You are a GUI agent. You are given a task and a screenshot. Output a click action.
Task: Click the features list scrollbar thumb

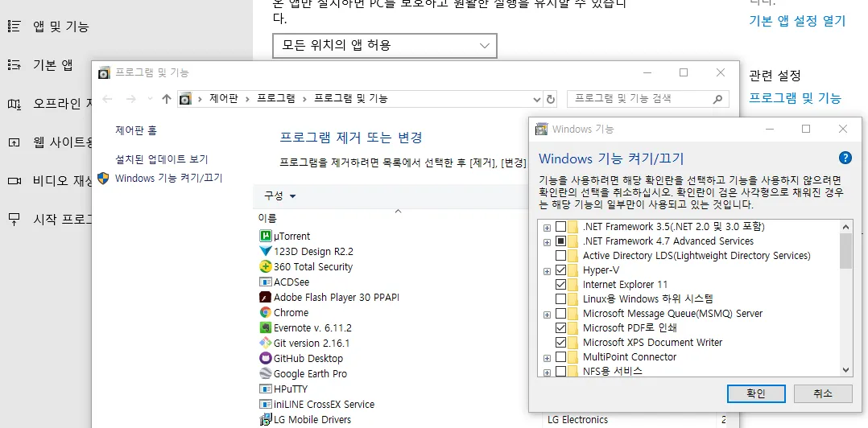pyautogui.click(x=845, y=251)
